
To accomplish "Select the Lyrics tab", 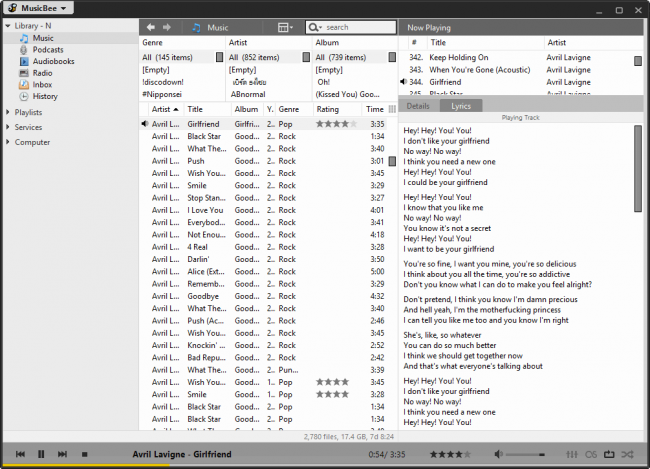I will 460,105.
